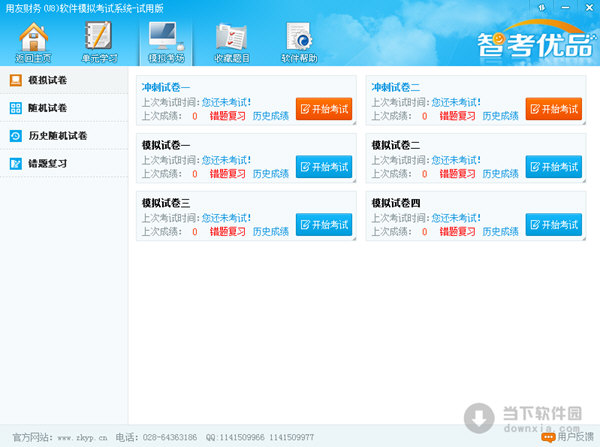Screen dimensions: 600x447
Task: Start exam for 模拟试卷三
Action: (324, 225)
